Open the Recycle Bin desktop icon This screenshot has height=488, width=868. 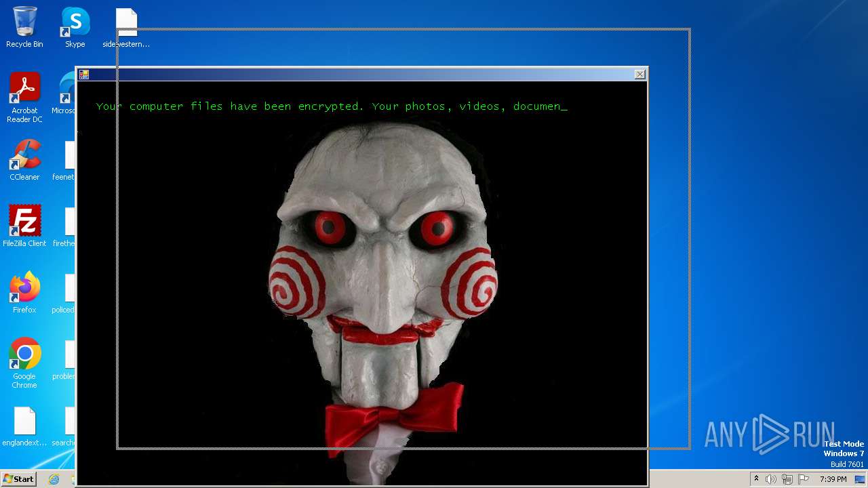click(x=24, y=27)
